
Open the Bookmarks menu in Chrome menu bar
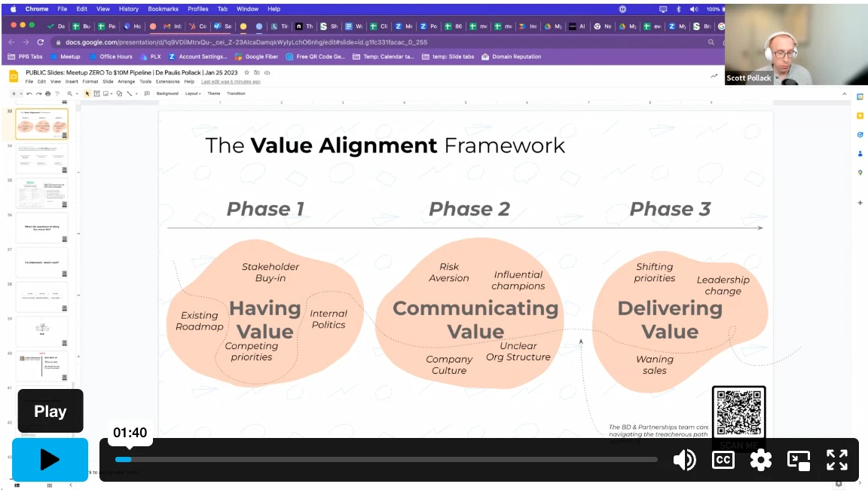pyautogui.click(x=161, y=9)
